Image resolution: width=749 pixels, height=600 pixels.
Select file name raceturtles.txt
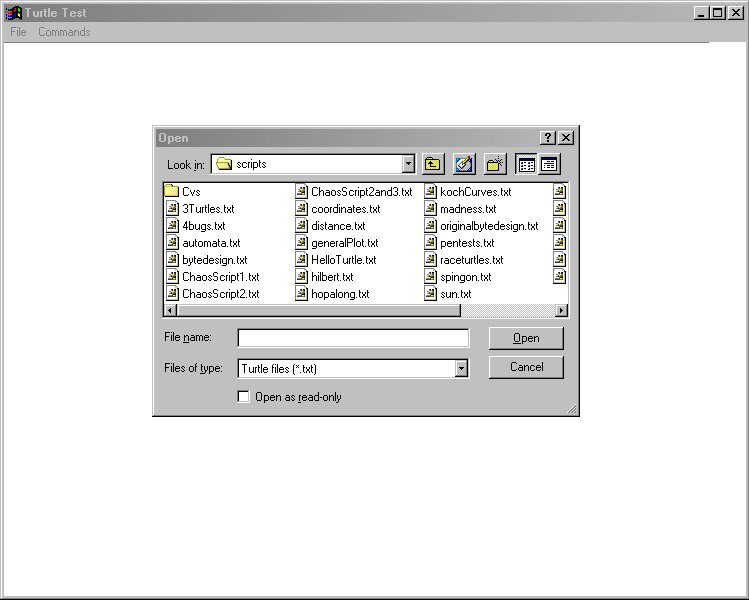[x=472, y=260]
